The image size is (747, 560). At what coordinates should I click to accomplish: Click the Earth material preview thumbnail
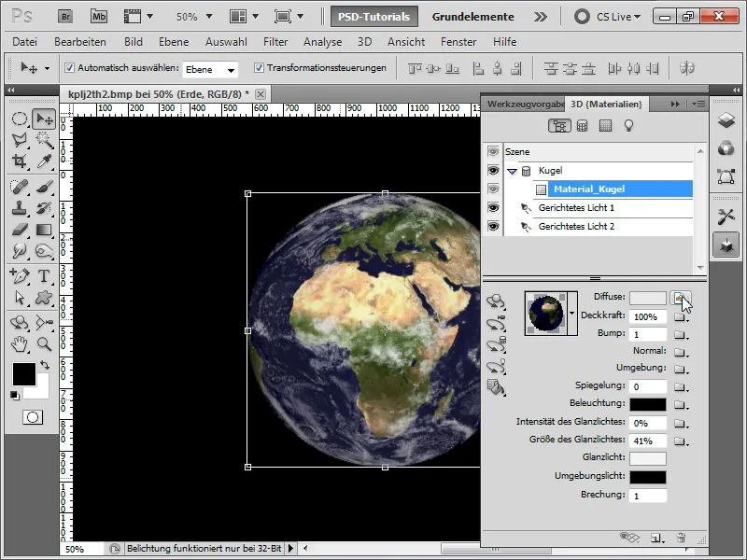pos(546,314)
